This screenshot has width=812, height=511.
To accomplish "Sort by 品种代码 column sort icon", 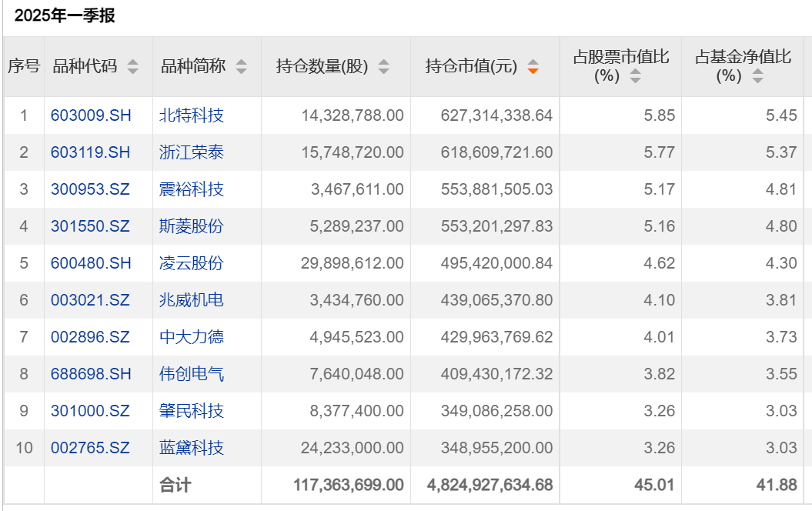I will point(133,67).
